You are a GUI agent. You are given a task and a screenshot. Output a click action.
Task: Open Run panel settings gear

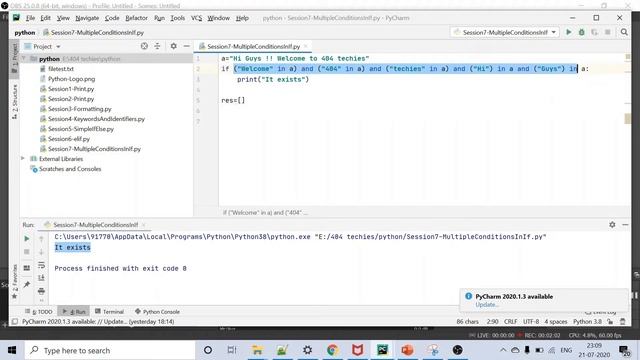coord(612,224)
